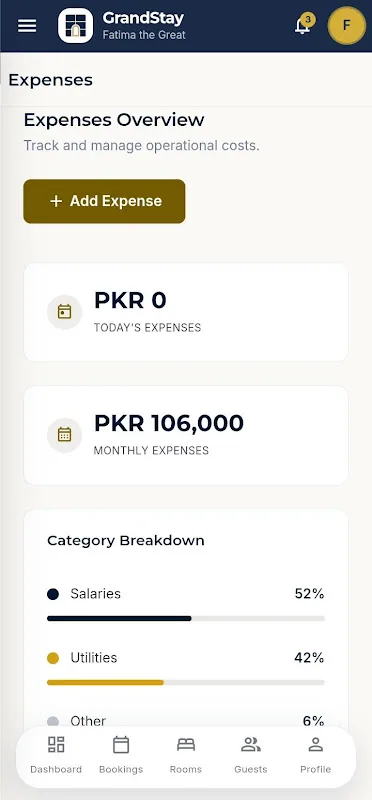Click the navy Salaries color dot
Screen dimensions: 372x800
(x=53, y=594)
